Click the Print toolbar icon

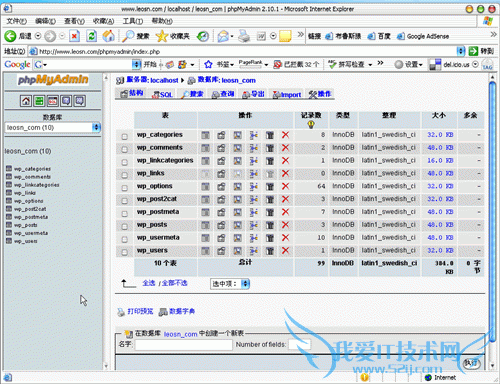[244, 36]
